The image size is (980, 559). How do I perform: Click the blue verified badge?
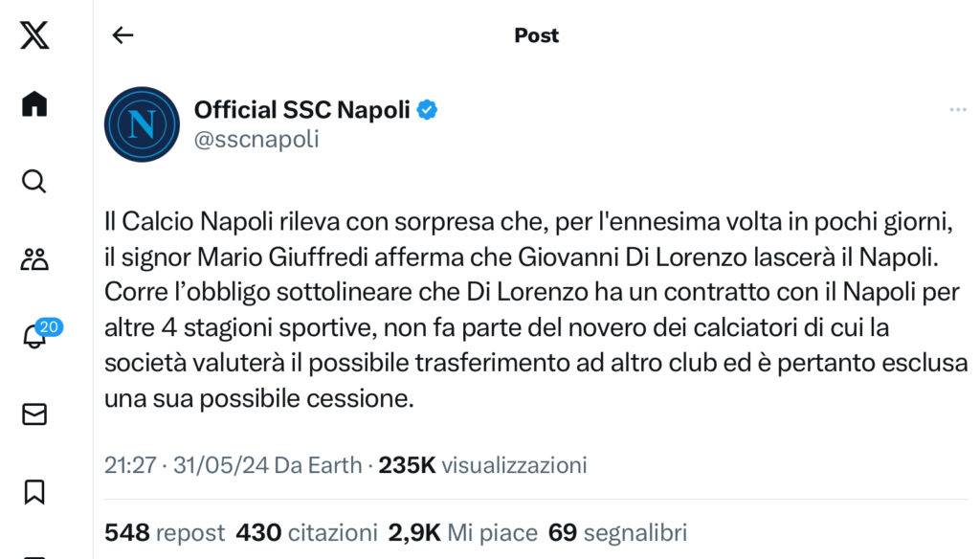[428, 110]
